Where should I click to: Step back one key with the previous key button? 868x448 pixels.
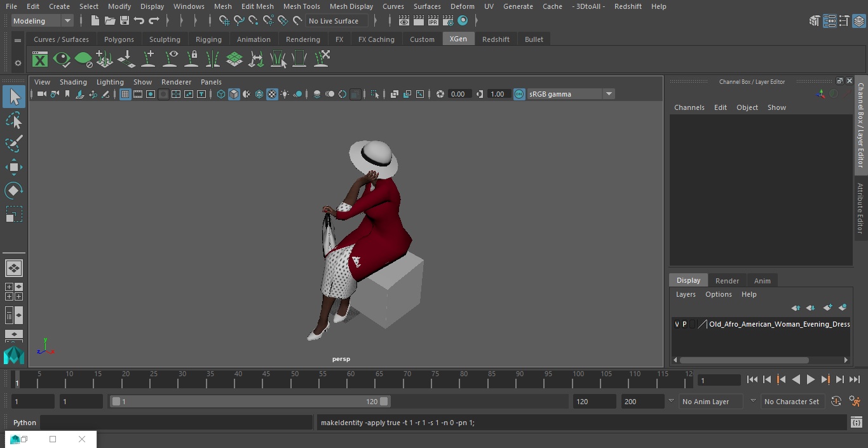pos(781,379)
